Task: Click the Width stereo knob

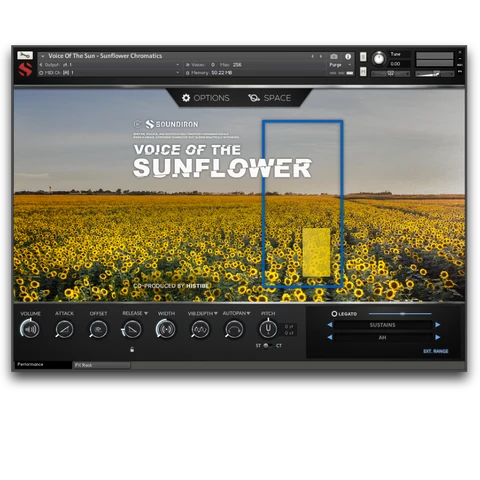Action: coord(166,329)
